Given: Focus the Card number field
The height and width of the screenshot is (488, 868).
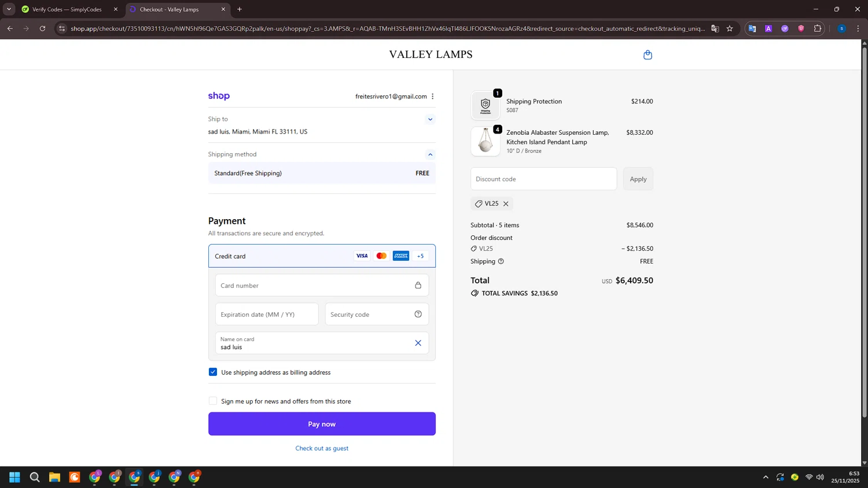Looking at the screenshot, I should coord(322,285).
